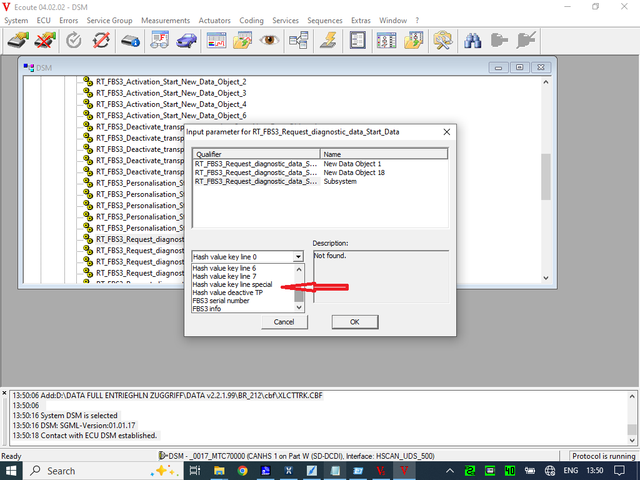
Task: Click the OK button in dialog
Action: pyautogui.click(x=355, y=322)
